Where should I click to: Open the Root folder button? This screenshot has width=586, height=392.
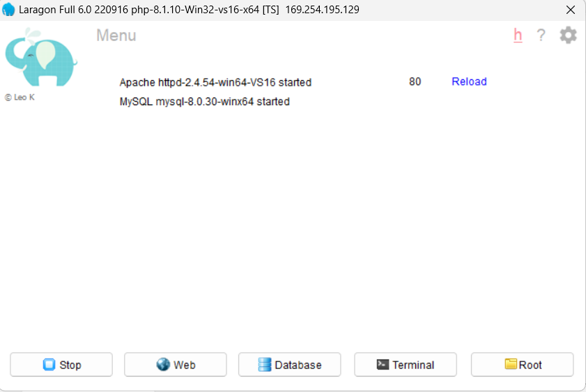[522, 364]
